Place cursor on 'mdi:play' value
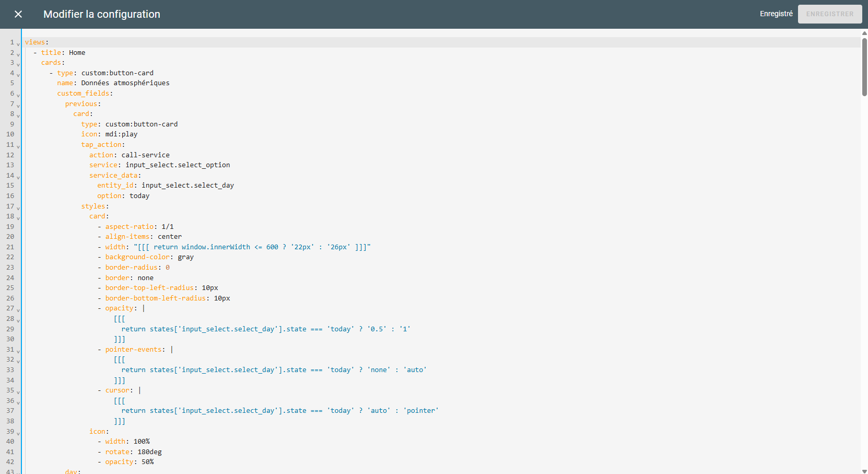 pos(122,134)
